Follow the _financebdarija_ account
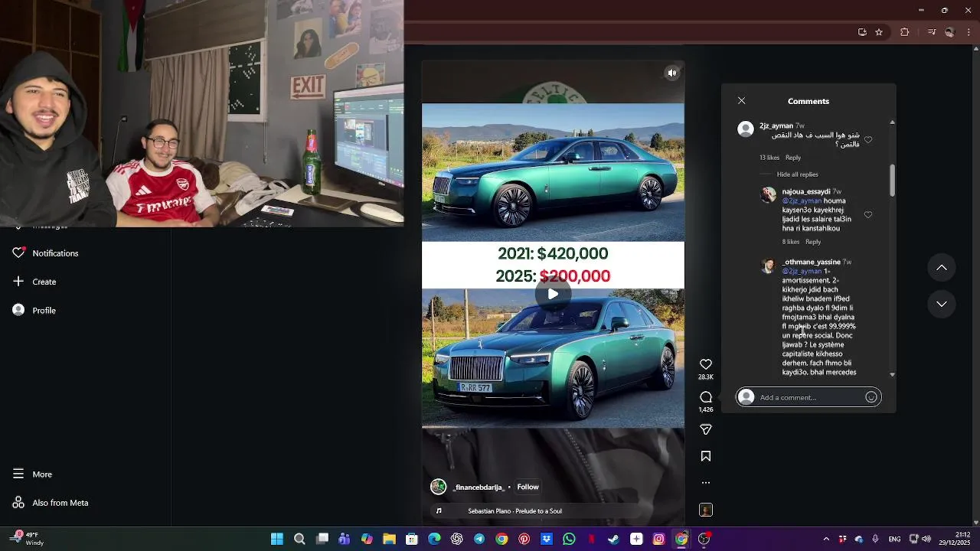Viewport: 980px width, 551px height. click(x=528, y=487)
